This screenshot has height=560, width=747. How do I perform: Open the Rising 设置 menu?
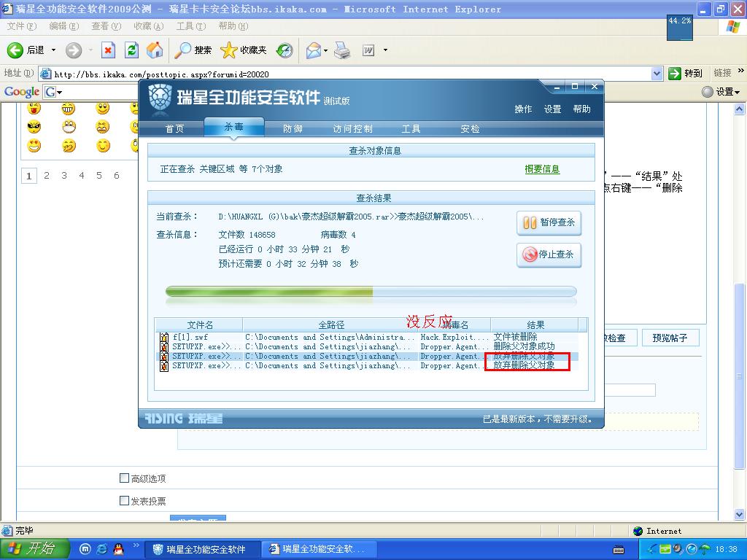[x=553, y=109]
